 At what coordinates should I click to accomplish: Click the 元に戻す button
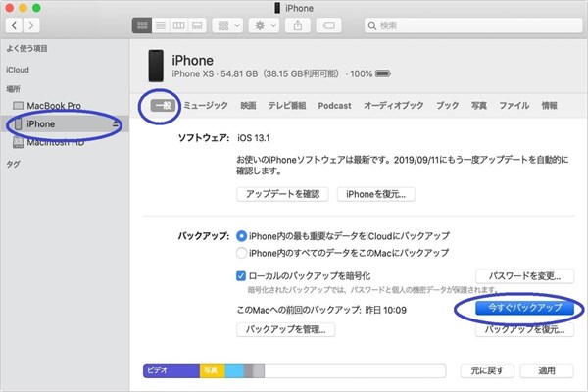(487, 370)
